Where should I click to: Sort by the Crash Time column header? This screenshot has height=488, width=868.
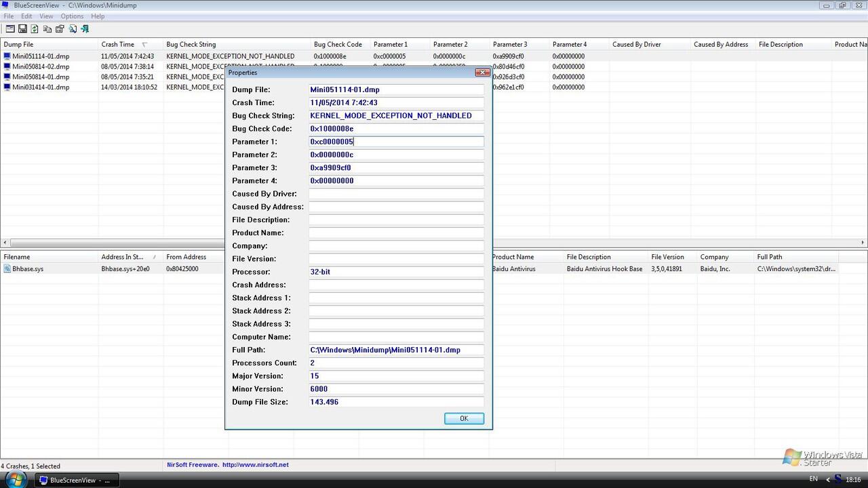130,45
